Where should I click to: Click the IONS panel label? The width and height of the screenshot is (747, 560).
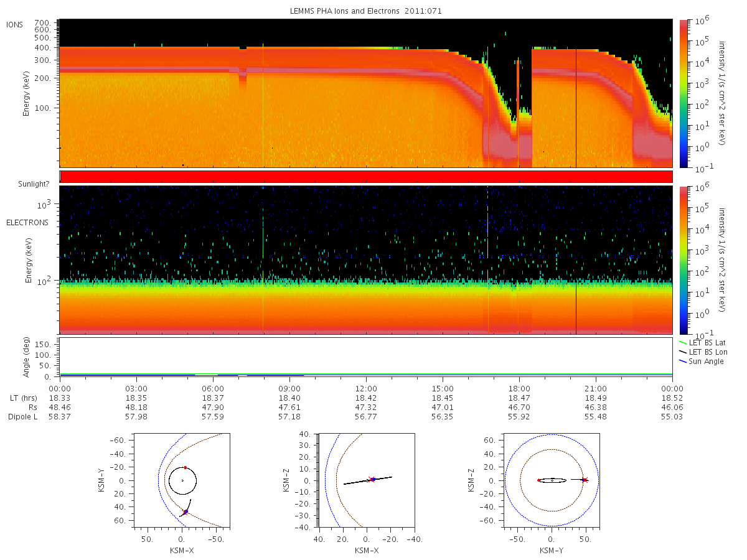(x=15, y=25)
